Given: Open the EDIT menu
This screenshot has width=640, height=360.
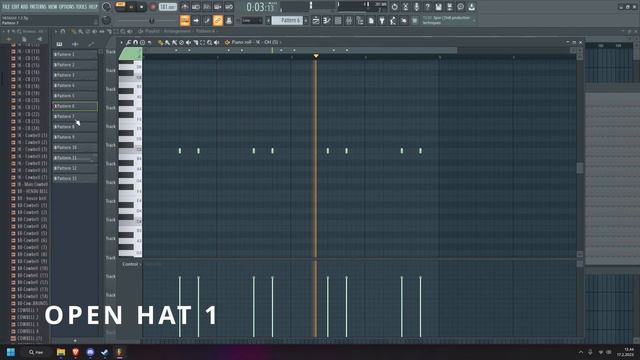Looking at the screenshot, I should click(15, 7).
